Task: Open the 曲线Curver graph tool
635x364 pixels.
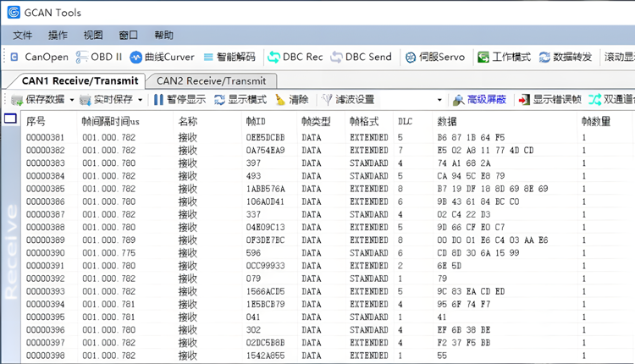Action: (x=162, y=57)
